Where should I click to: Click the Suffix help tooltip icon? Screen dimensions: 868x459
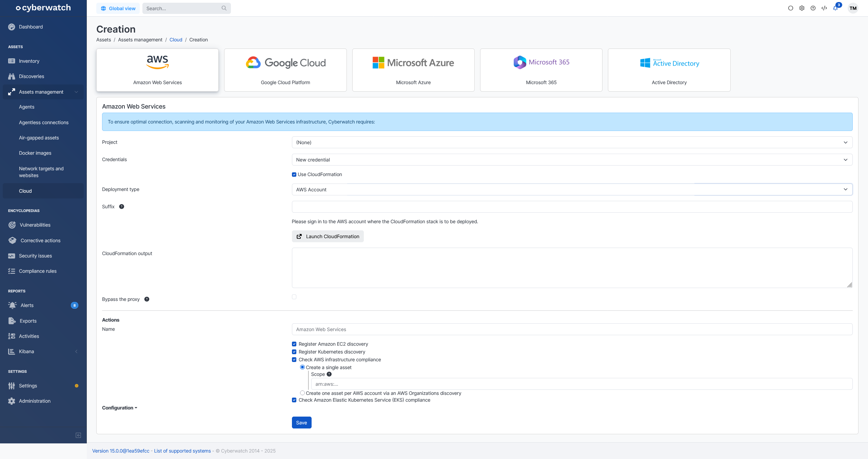122,207
